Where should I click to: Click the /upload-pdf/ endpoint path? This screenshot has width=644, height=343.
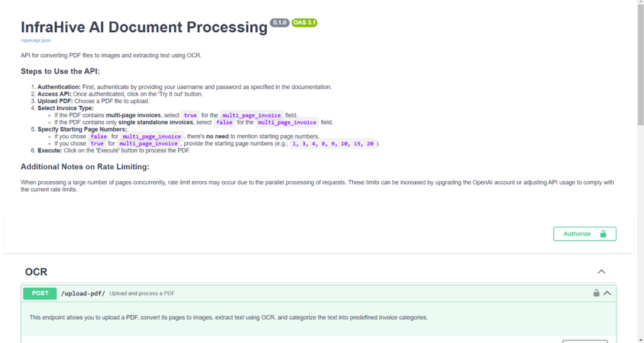(x=82, y=293)
